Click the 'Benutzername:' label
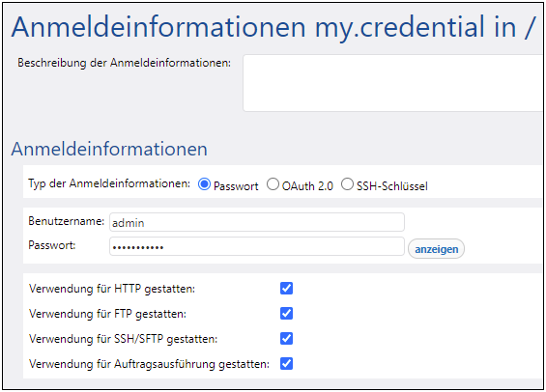The width and height of the screenshot is (546, 392). pos(66,221)
